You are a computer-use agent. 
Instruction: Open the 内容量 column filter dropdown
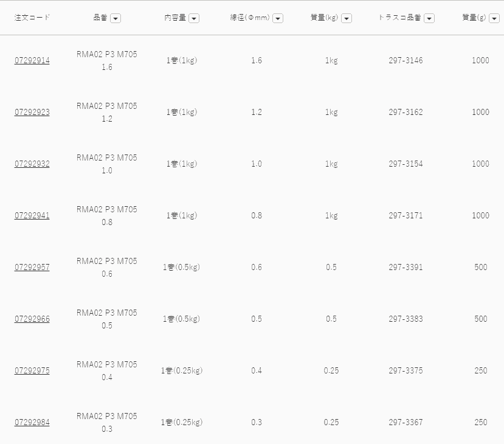194,18
